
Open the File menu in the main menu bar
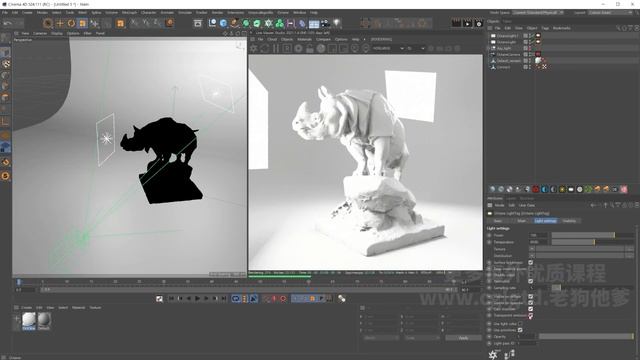5,13
